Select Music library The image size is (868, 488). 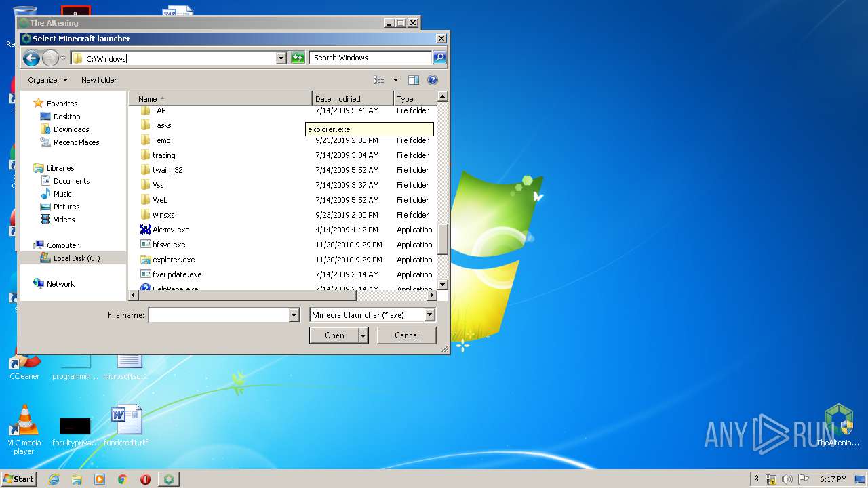(62, 194)
